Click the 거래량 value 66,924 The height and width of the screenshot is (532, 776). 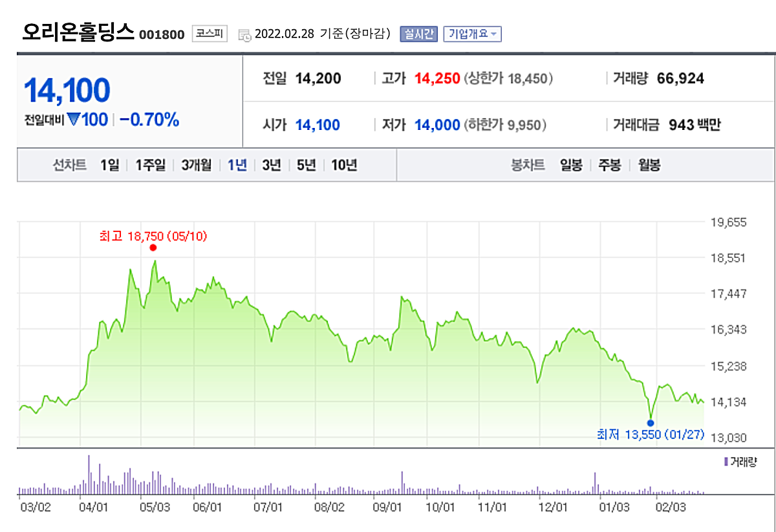680,79
